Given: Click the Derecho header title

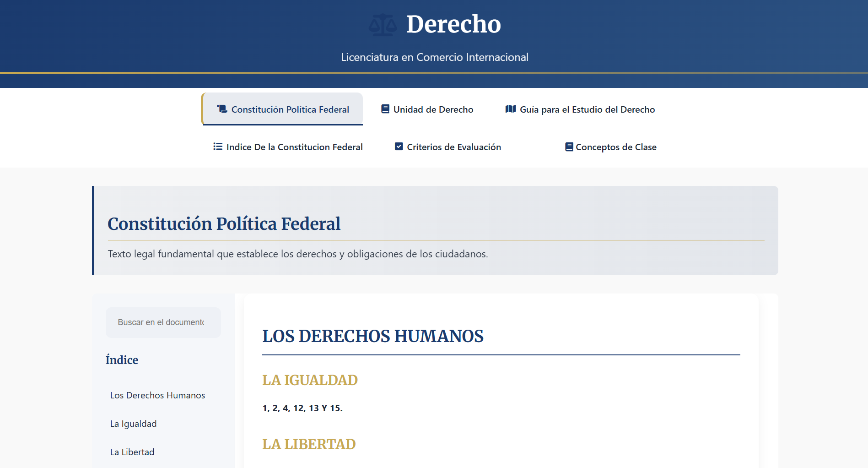Looking at the screenshot, I should 453,24.
